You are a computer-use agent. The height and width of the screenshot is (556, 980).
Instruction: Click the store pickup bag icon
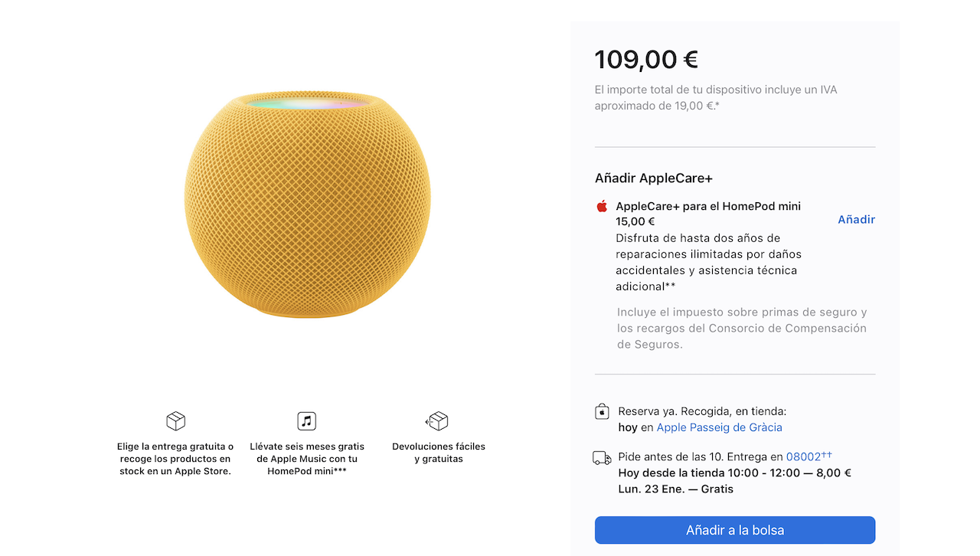click(602, 413)
